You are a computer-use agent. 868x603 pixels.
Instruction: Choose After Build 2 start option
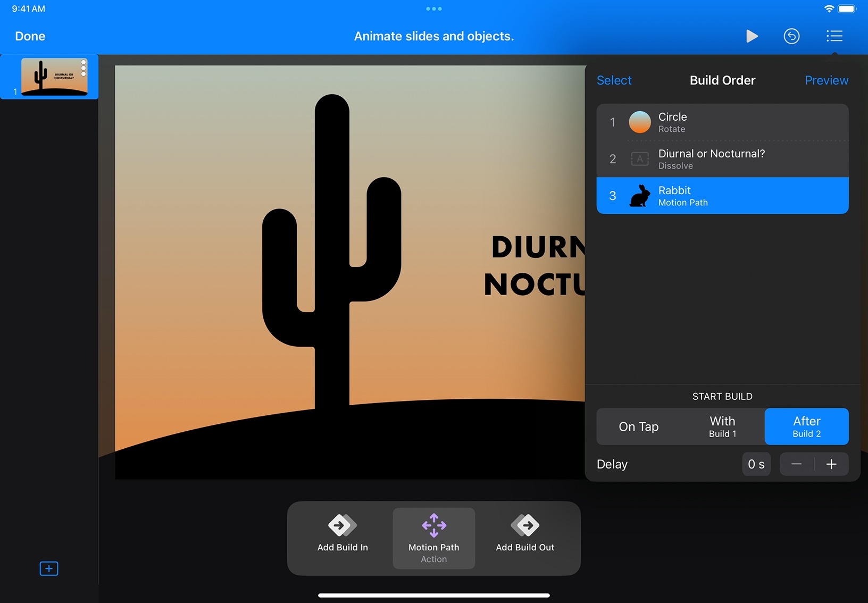(806, 426)
